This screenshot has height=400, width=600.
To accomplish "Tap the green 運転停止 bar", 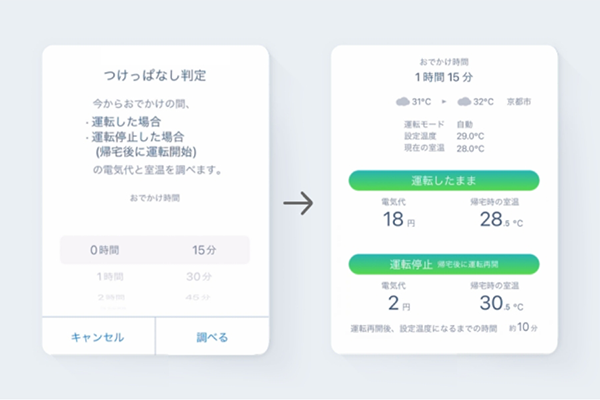I will (x=443, y=264).
